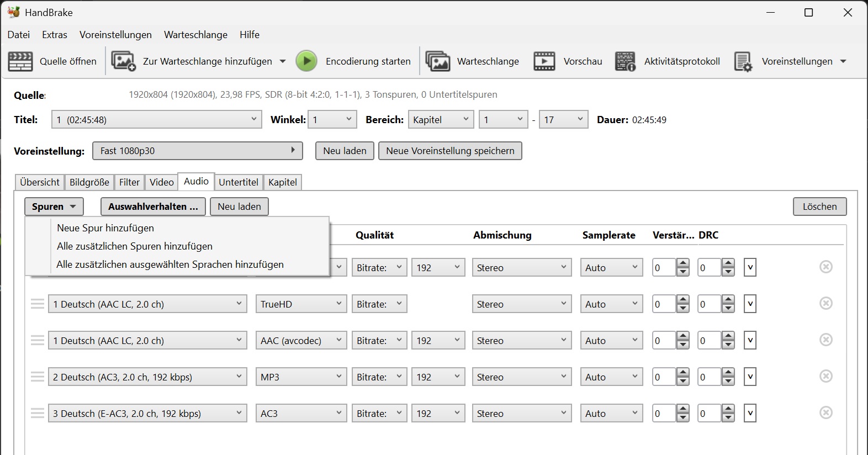The image size is (868, 455).
Task: Open the Datei menu
Action: click(x=19, y=34)
